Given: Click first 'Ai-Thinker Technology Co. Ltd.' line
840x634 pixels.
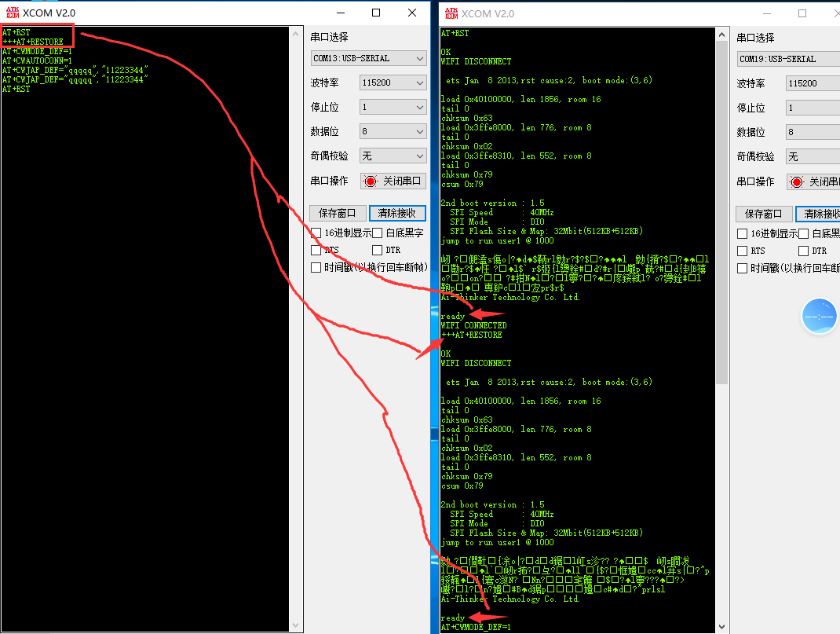Looking at the screenshot, I should coord(510,297).
